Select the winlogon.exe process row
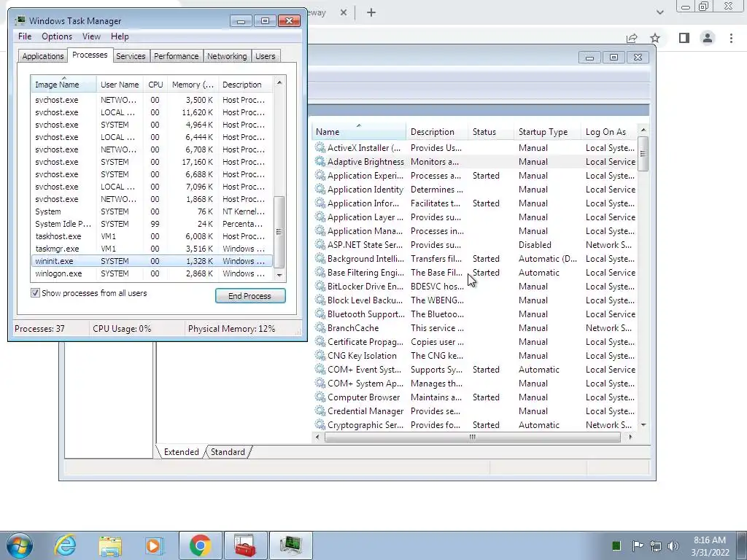 pos(152,273)
